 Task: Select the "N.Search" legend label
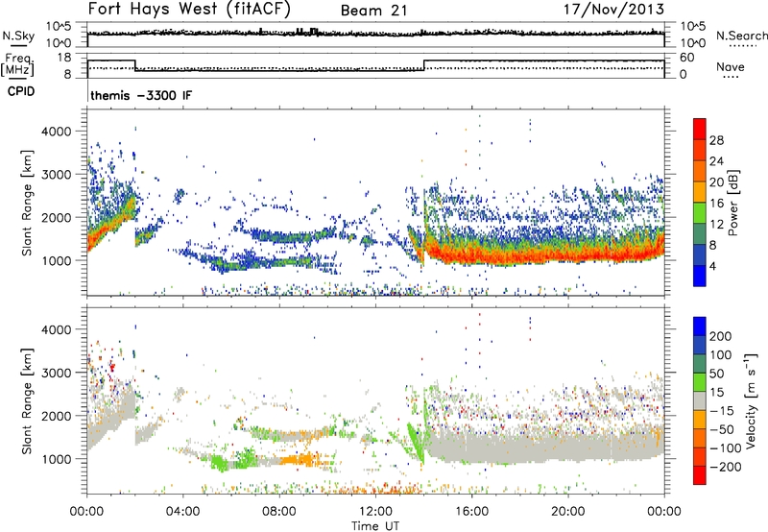(x=741, y=36)
